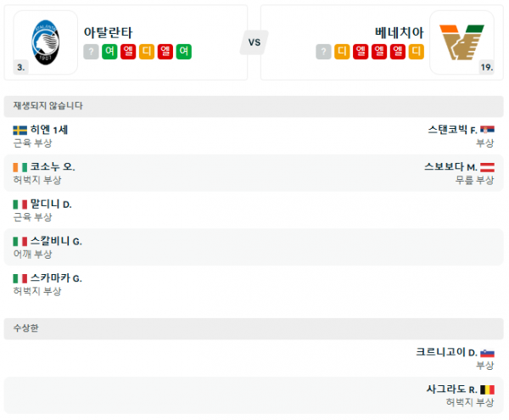509x420 pixels.
Task: Open player 스탠코빅 F. profile
Action: click(452, 130)
